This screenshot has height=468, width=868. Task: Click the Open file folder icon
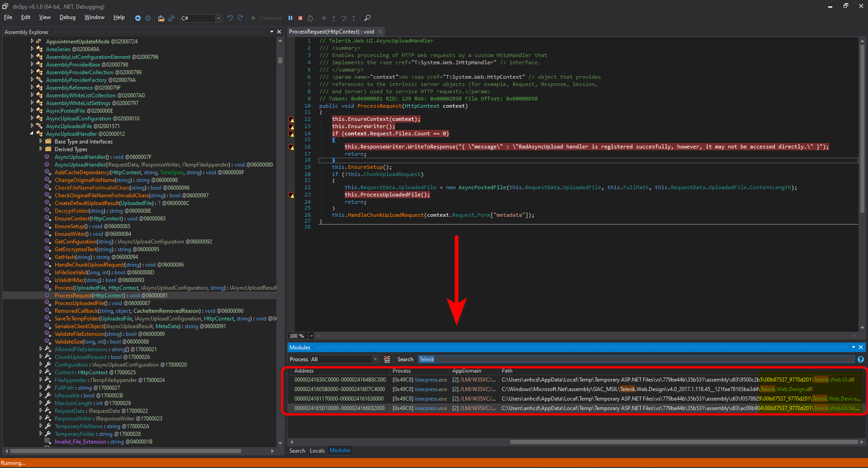[161, 18]
